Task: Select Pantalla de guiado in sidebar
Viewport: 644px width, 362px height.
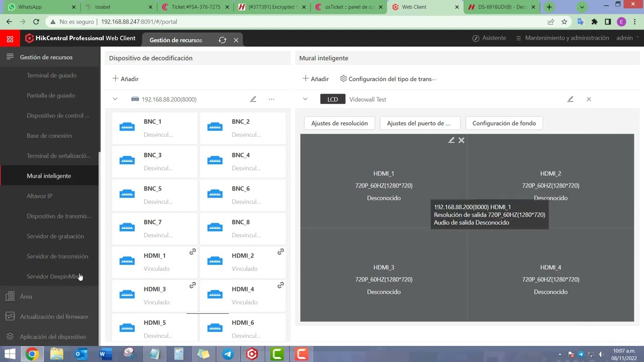Action: 51,96
